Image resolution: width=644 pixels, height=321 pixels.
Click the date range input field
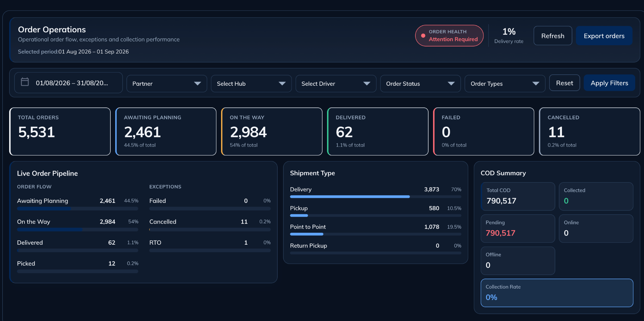click(69, 83)
